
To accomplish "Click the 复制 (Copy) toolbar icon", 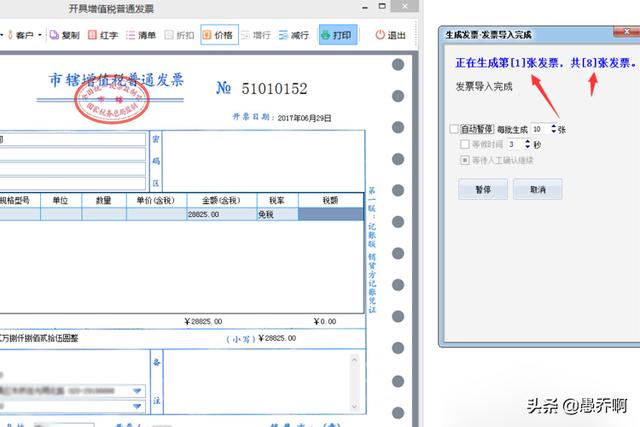I will tap(62, 35).
